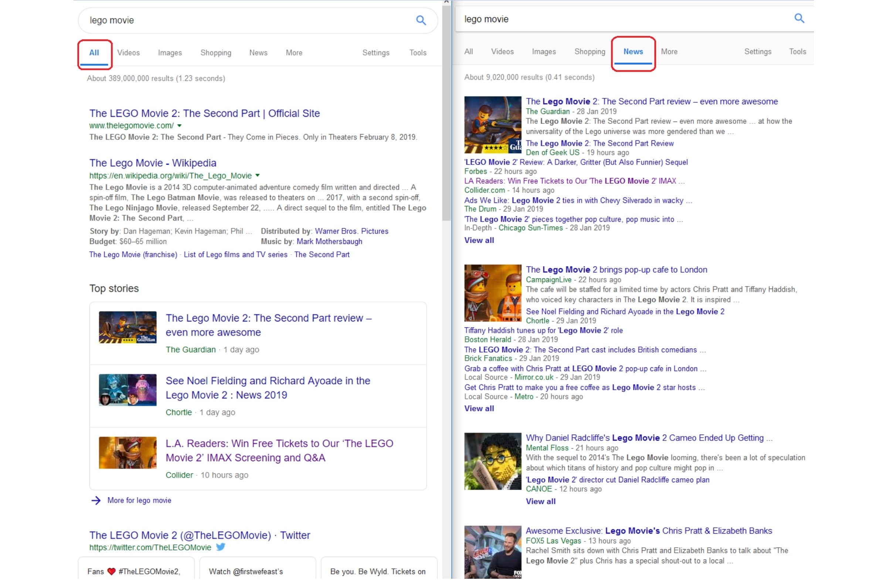
Task: Open More menu in left window
Action: [x=294, y=53]
